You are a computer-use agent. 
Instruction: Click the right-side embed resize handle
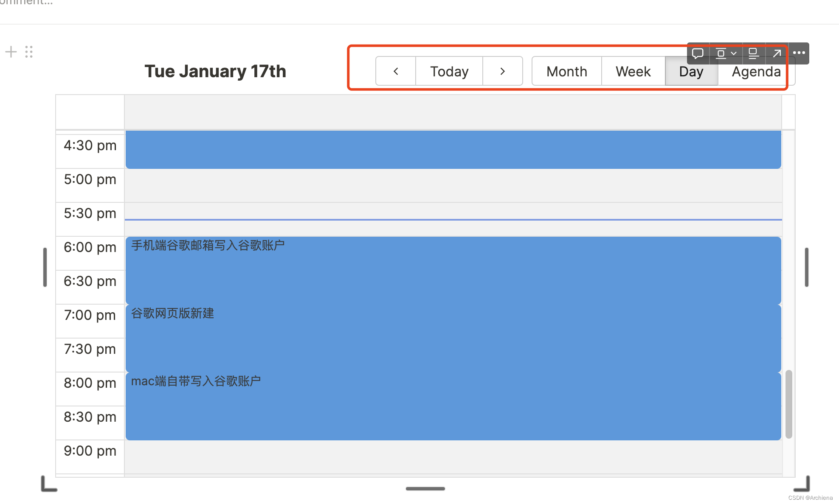(806, 267)
